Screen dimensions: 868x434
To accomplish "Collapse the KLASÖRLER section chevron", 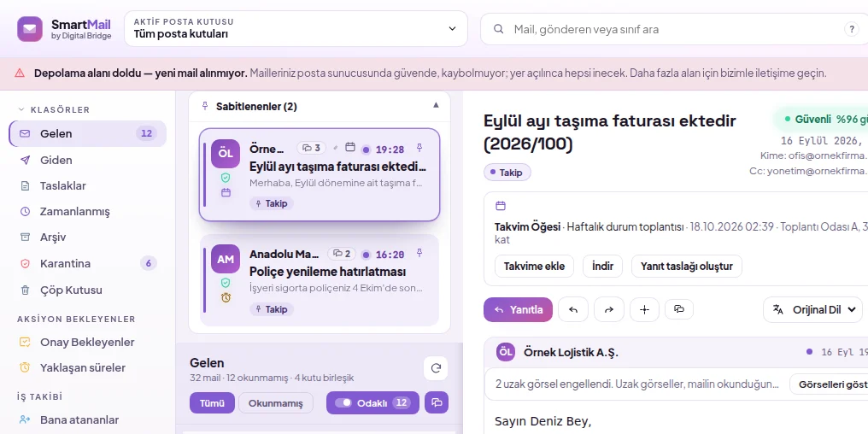I will point(21,109).
